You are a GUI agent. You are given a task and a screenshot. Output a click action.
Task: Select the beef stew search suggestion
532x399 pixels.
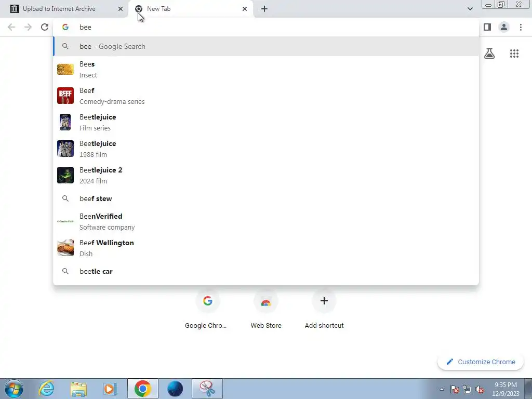[x=266, y=199]
